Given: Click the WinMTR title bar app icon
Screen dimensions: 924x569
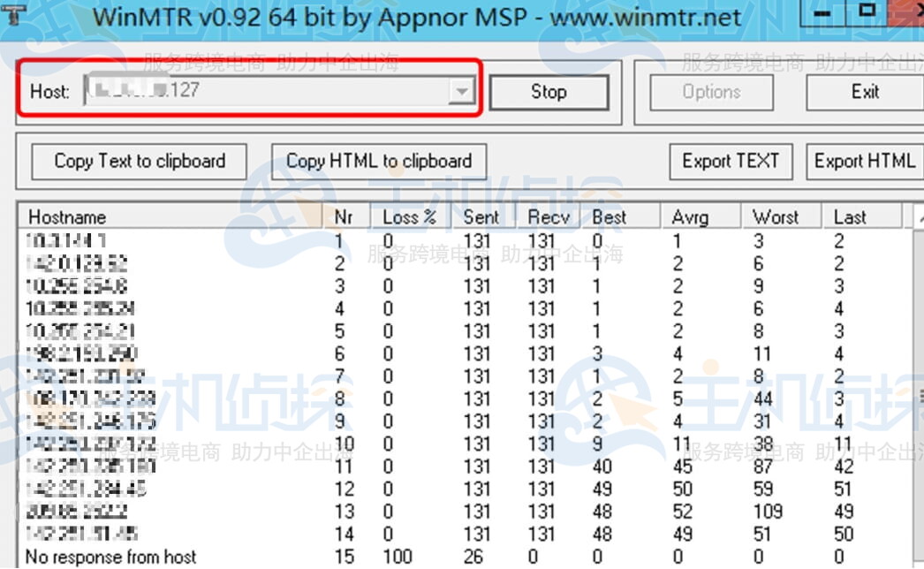Looking at the screenshot, I should click(x=13, y=15).
